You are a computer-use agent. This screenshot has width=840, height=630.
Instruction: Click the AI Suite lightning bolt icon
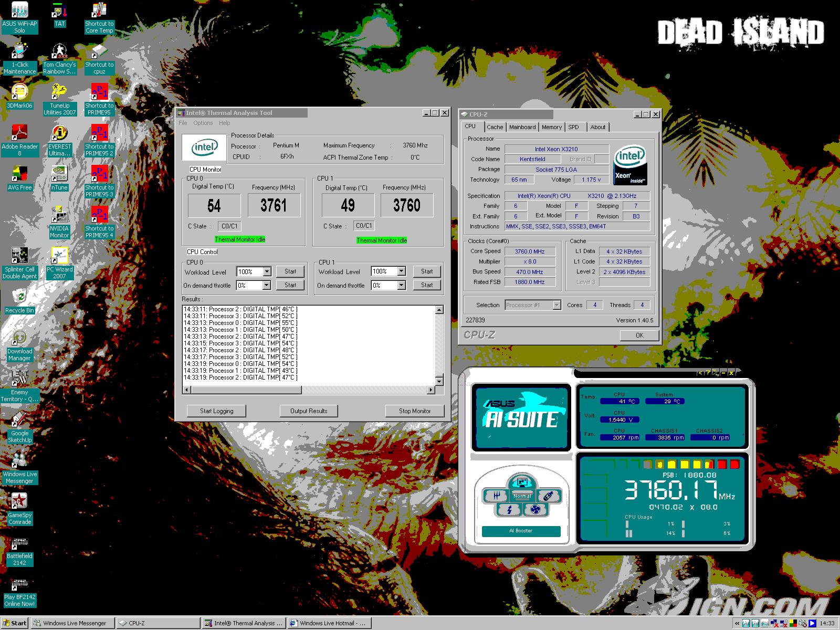click(509, 509)
